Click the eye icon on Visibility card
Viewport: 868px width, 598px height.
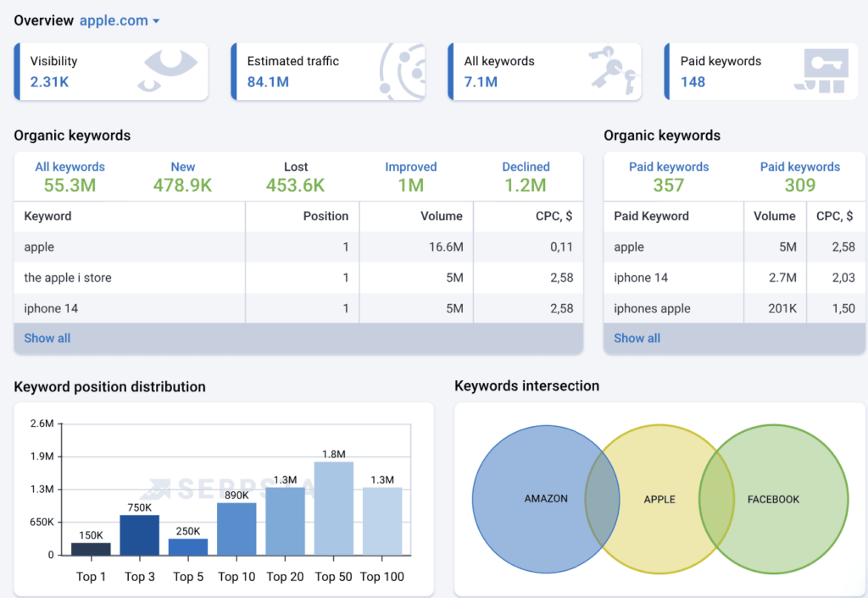point(168,69)
